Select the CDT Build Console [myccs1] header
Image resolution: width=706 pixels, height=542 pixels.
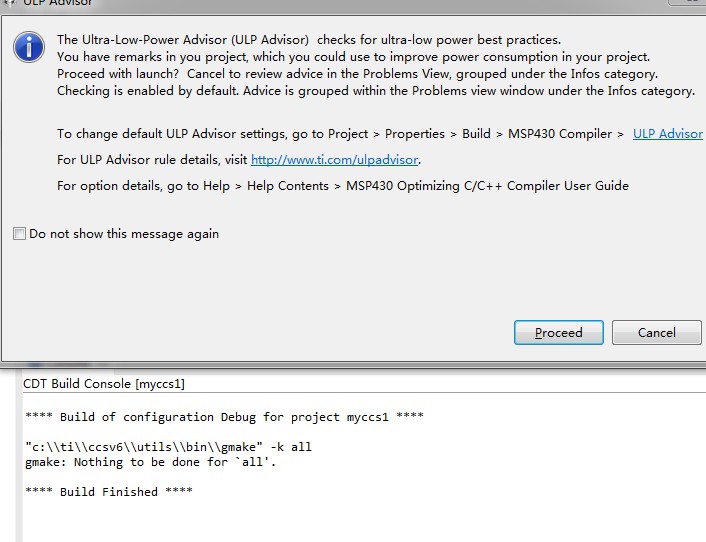[104, 383]
